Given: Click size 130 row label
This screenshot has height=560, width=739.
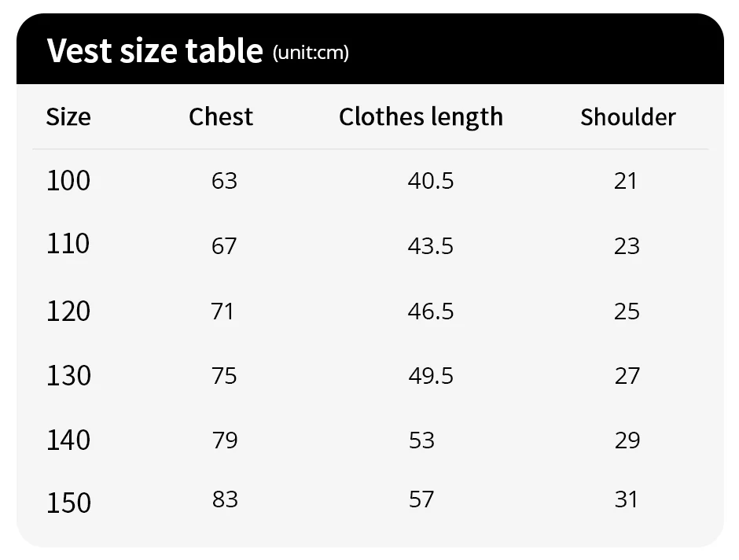Looking at the screenshot, I should [68, 375].
